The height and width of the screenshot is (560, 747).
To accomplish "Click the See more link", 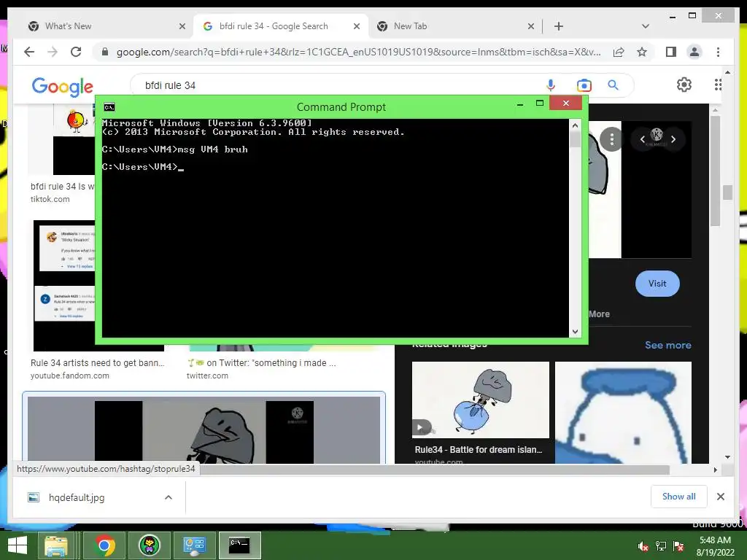I will tap(668, 345).
